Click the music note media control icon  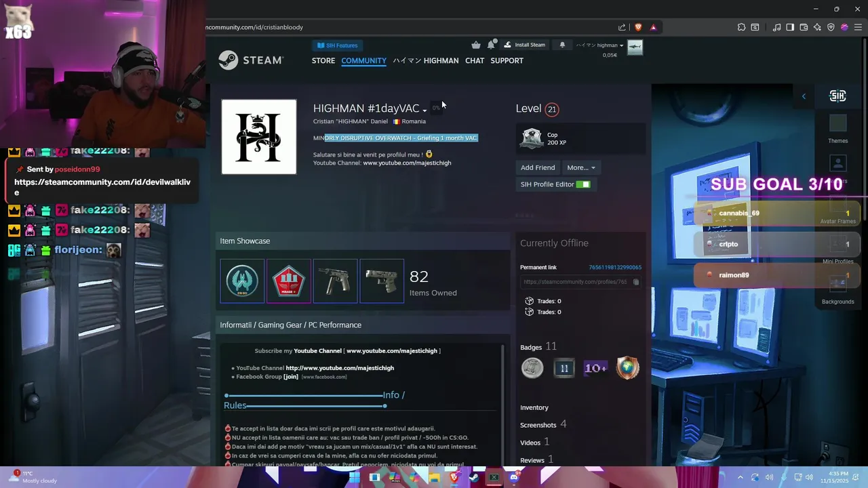777,27
